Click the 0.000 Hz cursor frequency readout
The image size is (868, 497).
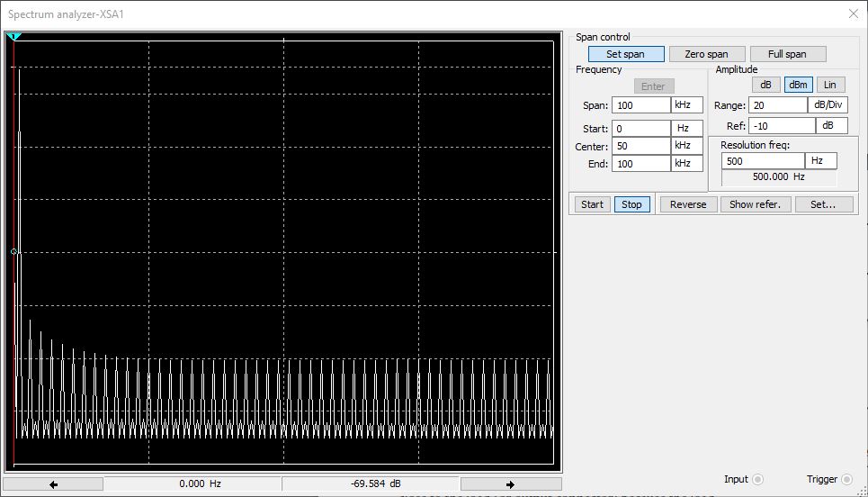[192, 484]
